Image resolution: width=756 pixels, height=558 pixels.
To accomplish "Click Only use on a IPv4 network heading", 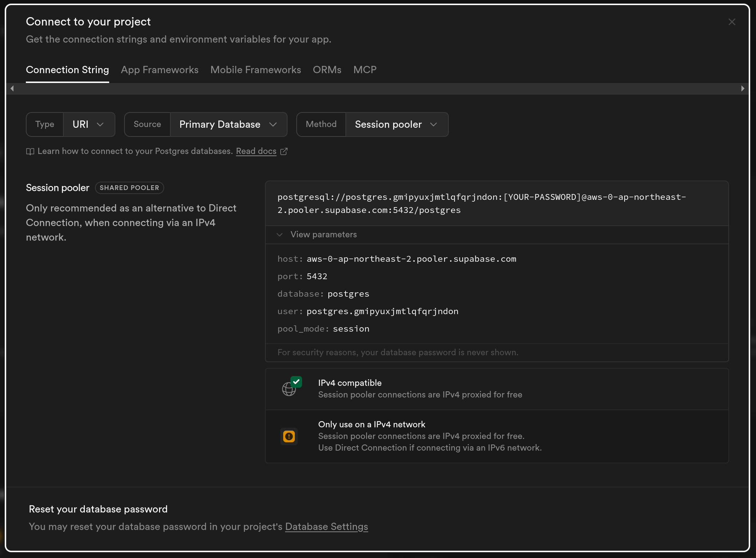I will tap(372, 424).
